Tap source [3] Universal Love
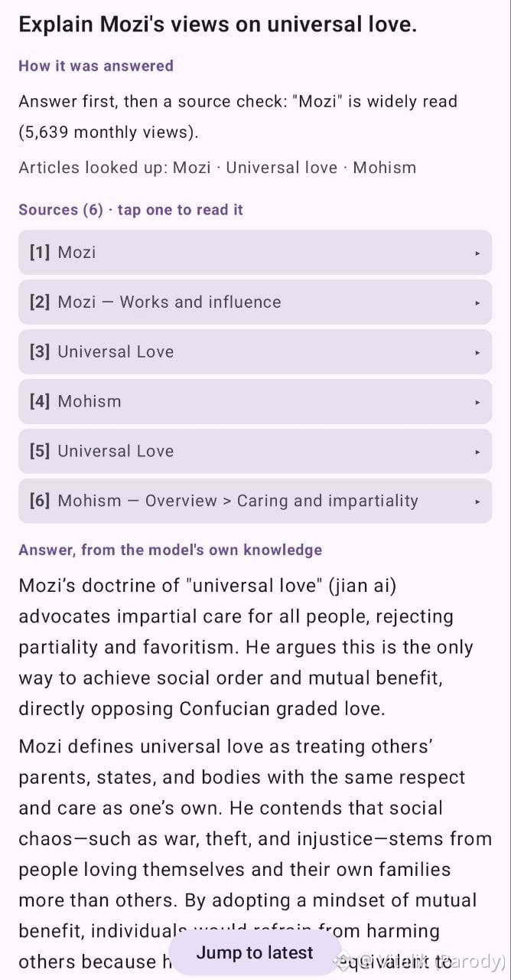 [x=255, y=352]
